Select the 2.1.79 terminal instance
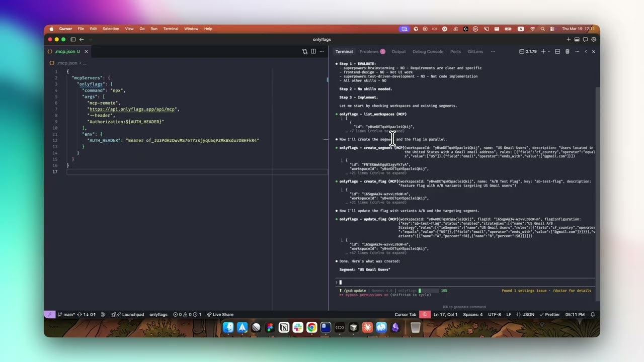Screen dimensions: 644x362 (x=528, y=51)
